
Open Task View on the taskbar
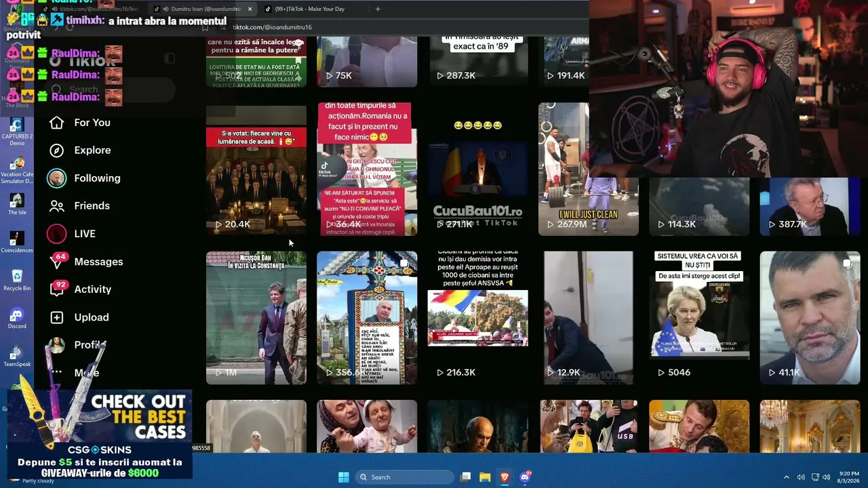pyautogui.click(x=465, y=477)
